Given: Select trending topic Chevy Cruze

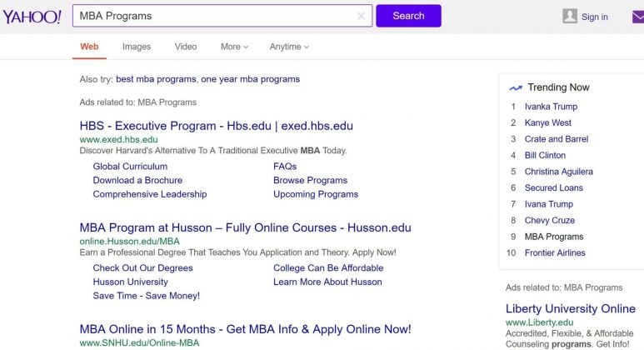Looking at the screenshot, I should point(550,221).
